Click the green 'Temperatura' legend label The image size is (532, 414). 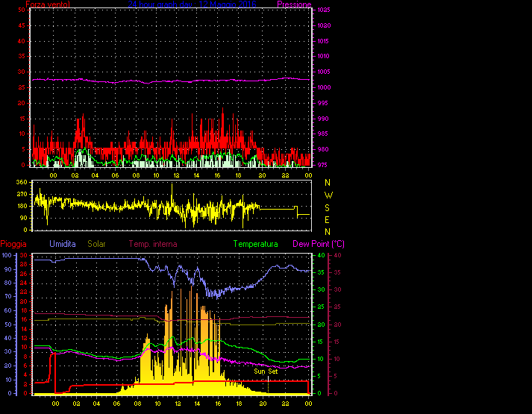pos(255,244)
